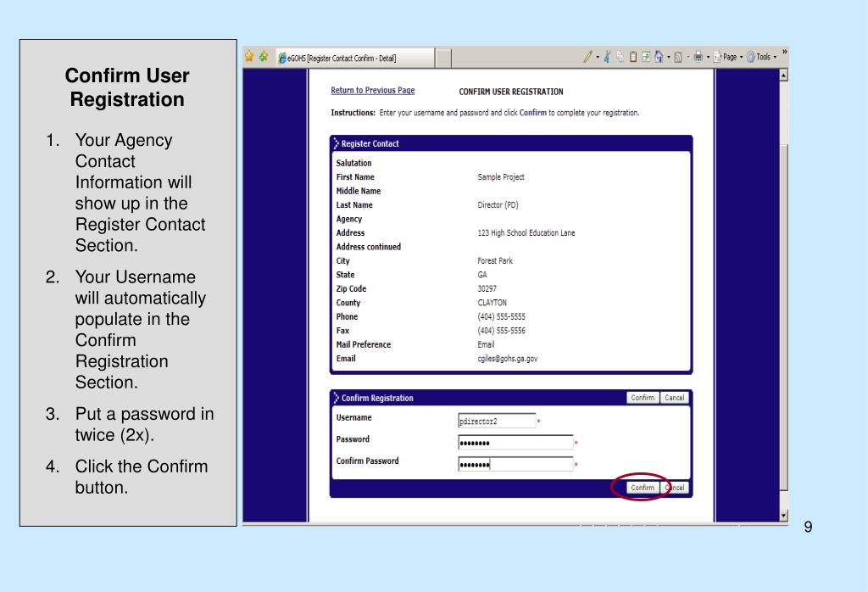This screenshot has width=868, height=592.
Task: Select the '123 High School Education Lane' address
Action: pyautogui.click(x=526, y=233)
